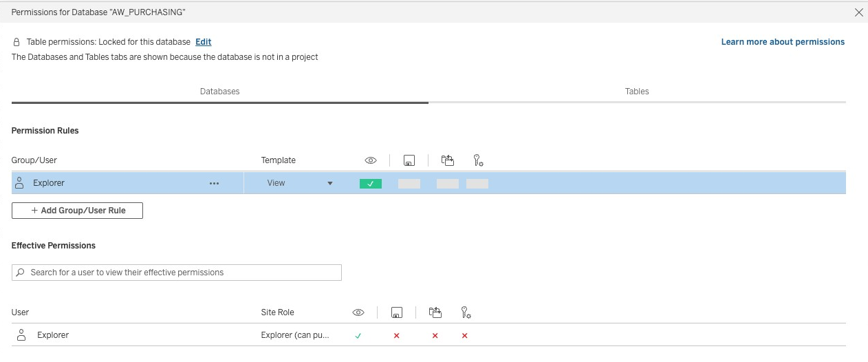This screenshot has height=362, width=868.
Task: Open Learn more about permissions link
Action: pos(783,42)
